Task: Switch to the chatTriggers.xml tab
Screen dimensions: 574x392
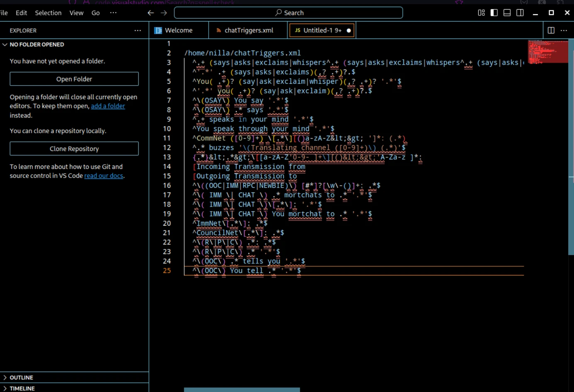Action: [248, 30]
